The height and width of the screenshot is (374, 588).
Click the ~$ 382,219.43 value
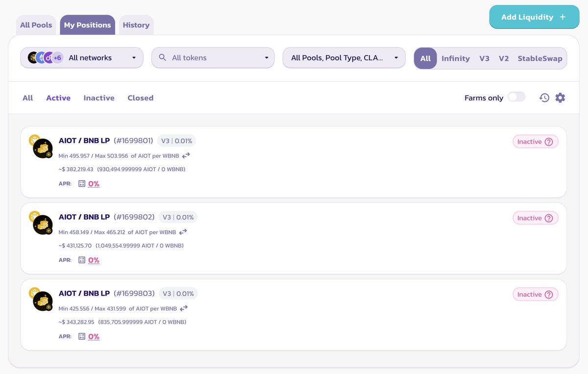pyautogui.click(x=75, y=169)
